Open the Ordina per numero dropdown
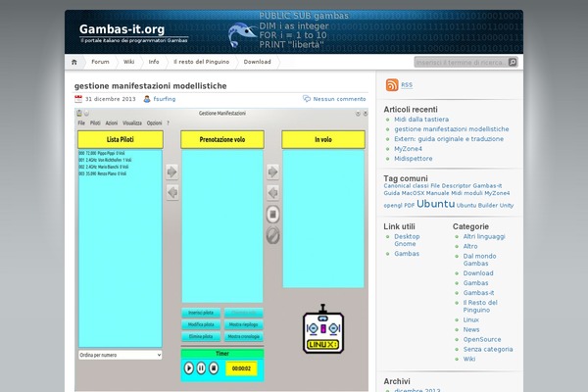Image resolution: width=588 pixels, height=392 pixels. (120, 355)
